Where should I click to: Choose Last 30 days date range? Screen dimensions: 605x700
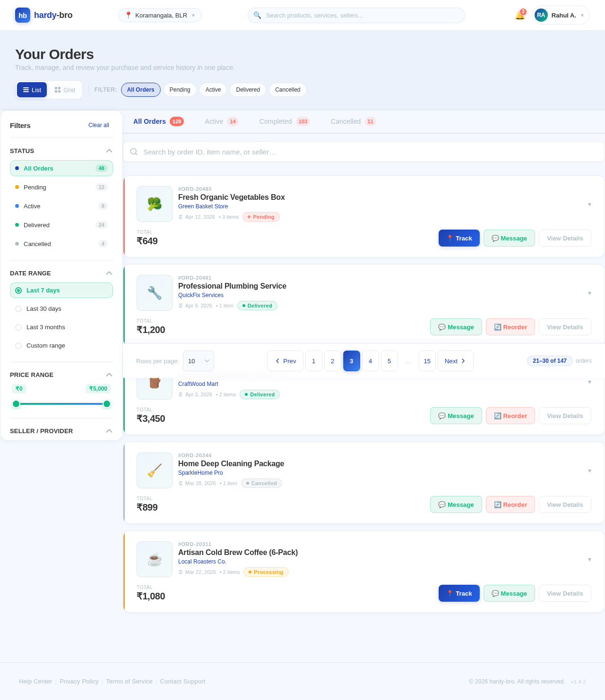pyautogui.click(x=61, y=308)
